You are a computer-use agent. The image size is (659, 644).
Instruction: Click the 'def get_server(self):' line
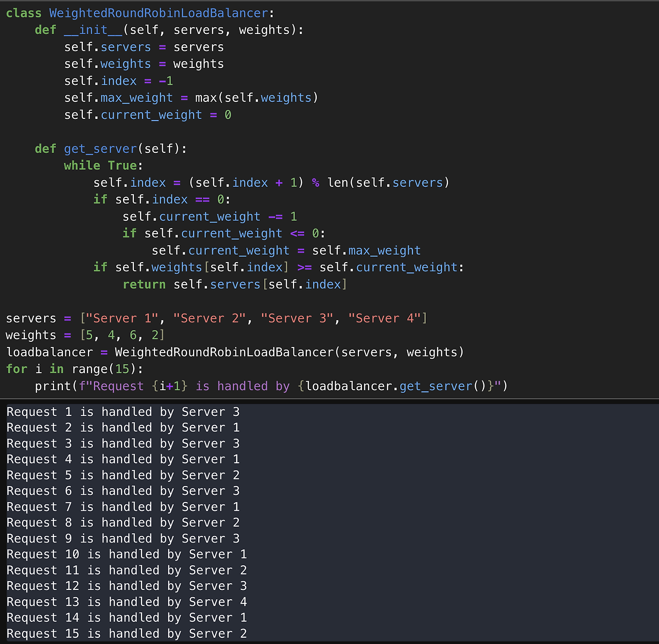click(111, 149)
